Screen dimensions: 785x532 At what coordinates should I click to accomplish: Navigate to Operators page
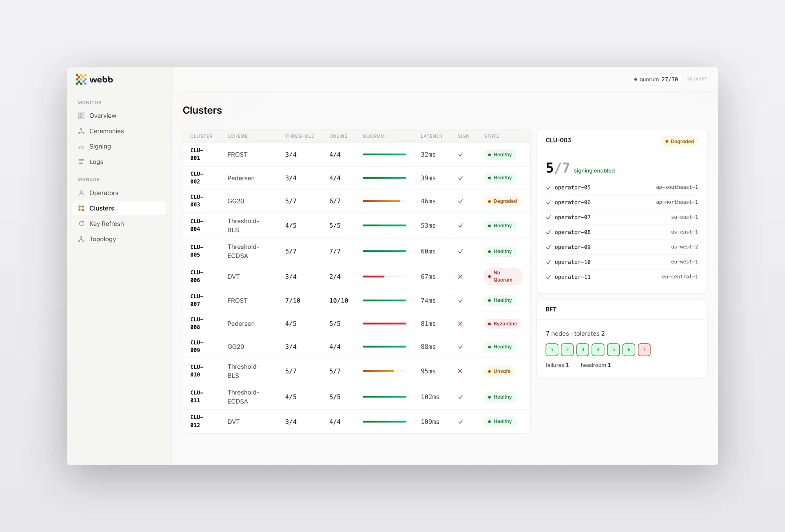119,193
